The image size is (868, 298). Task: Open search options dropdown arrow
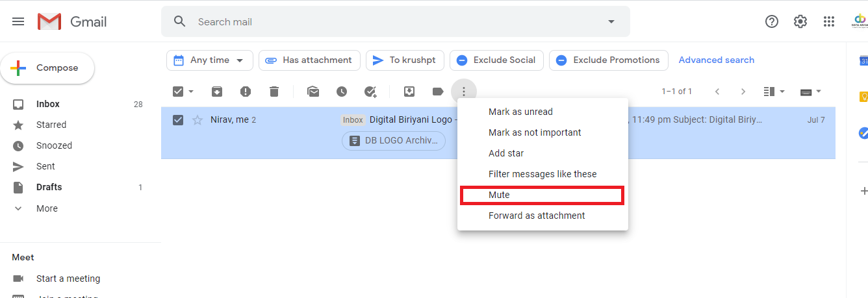point(611,21)
